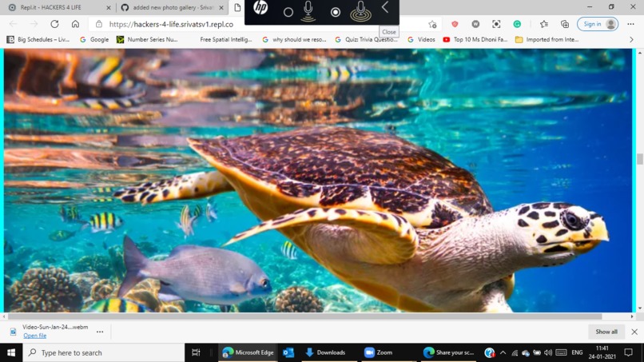This screenshot has height=362, width=644.
Task: Open more options for the webm download
Action: (100, 332)
